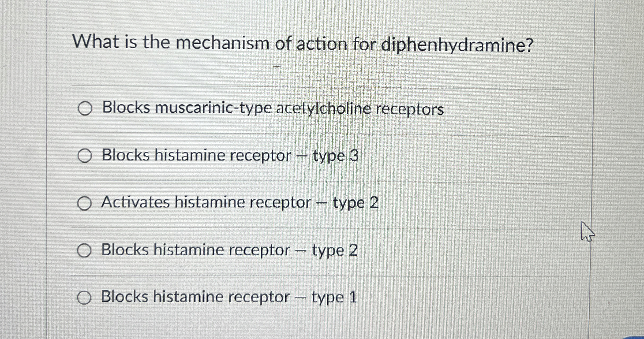
Task: Click the question text about diphenhydramine
Action: [x=303, y=43]
